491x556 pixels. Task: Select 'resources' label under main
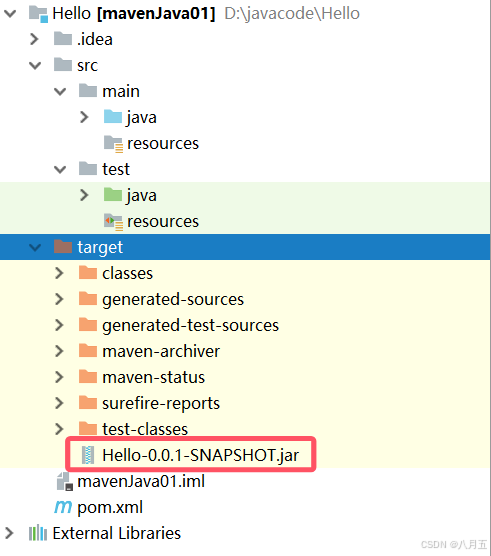coord(163,144)
